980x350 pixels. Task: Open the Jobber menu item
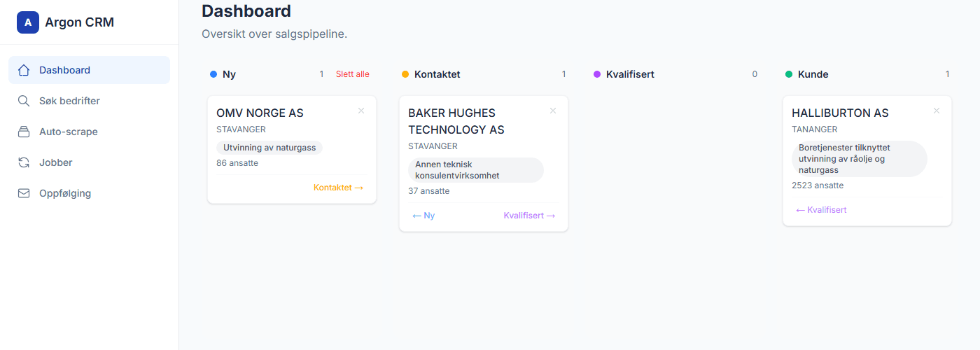point(89,162)
